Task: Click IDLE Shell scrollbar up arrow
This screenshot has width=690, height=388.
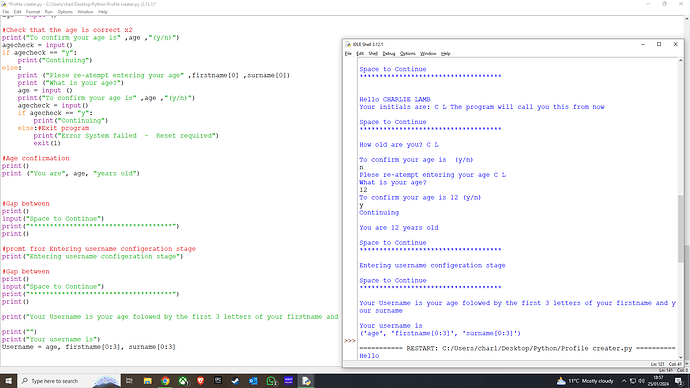Action: tap(681, 60)
